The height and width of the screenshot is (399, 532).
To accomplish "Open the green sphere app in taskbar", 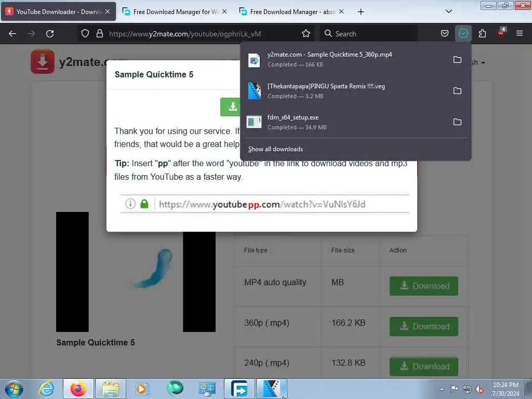I will point(175,389).
